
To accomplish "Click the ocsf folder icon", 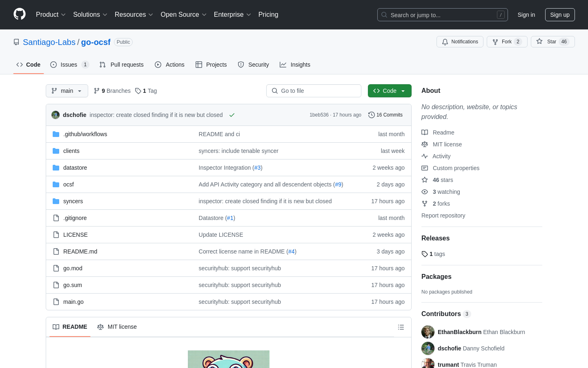I will 56,184.
